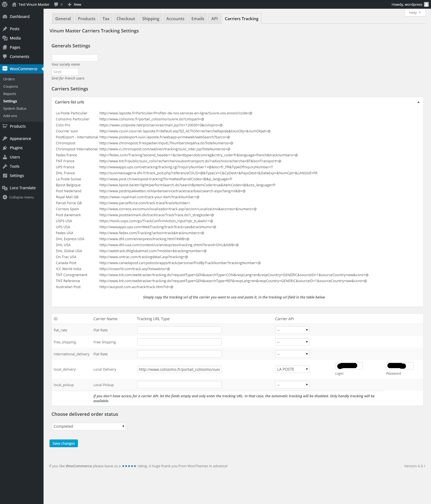This screenshot has width=431, height=504.
Task: Collapse the Carriers list urls panel
Action: pyautogui.click(x=418, y=102)
